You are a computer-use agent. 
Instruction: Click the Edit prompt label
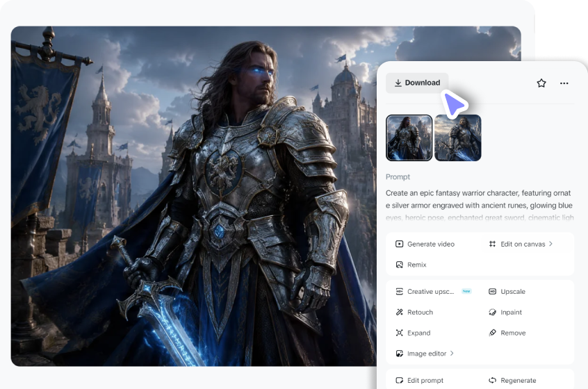(x=425, y=381)
